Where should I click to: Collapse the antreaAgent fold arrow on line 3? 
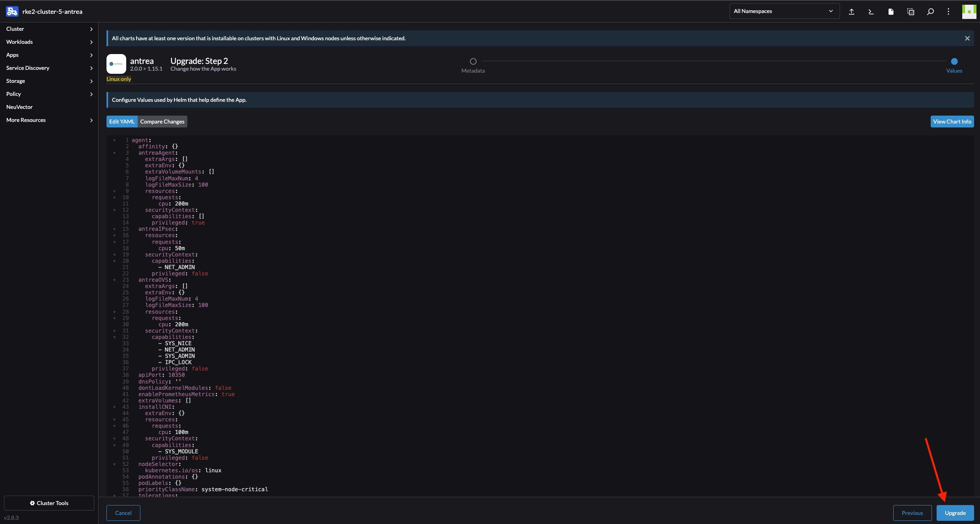click(114, 153)
